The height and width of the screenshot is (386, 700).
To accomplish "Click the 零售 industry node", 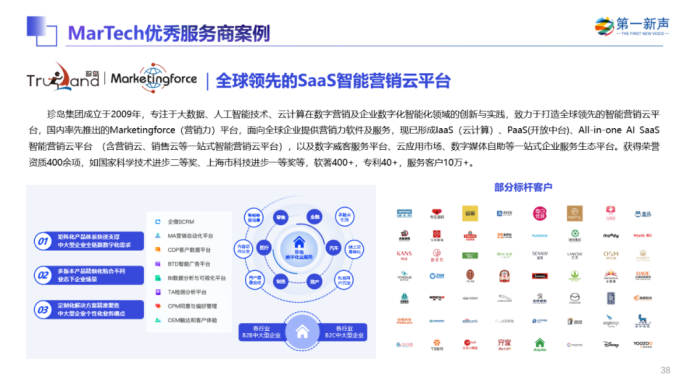I will pos(281,217).
